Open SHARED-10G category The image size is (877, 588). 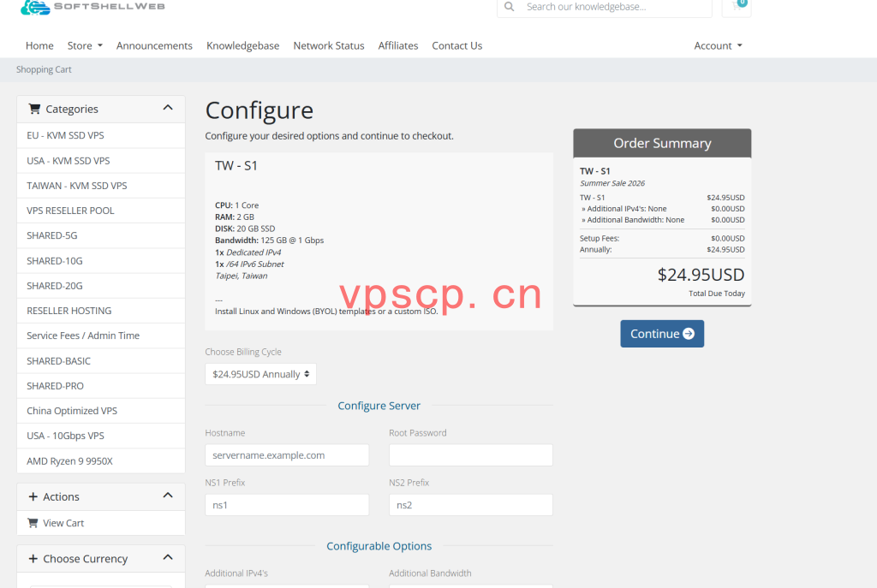[x=101, y=260]
